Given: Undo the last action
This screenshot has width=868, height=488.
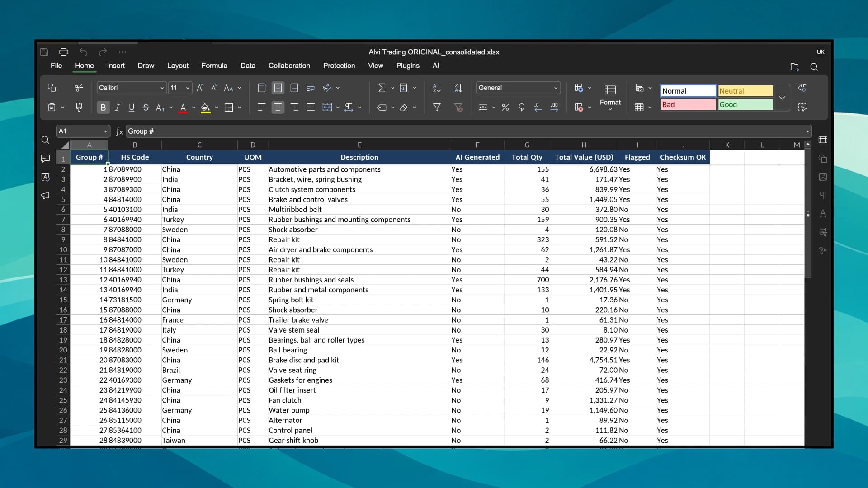Looking at the screenshot, I should pos(83,52).
